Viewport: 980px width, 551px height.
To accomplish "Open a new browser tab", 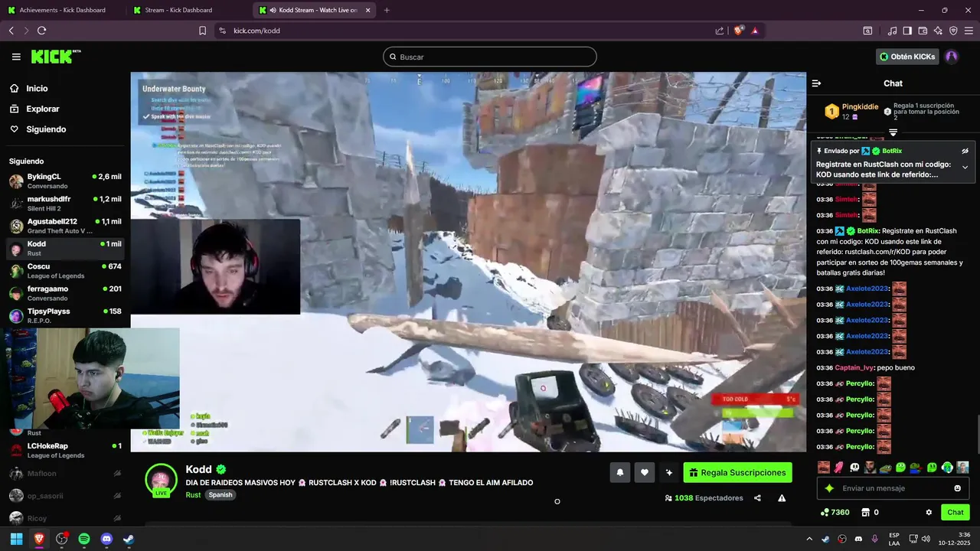I will click(387, 10).
